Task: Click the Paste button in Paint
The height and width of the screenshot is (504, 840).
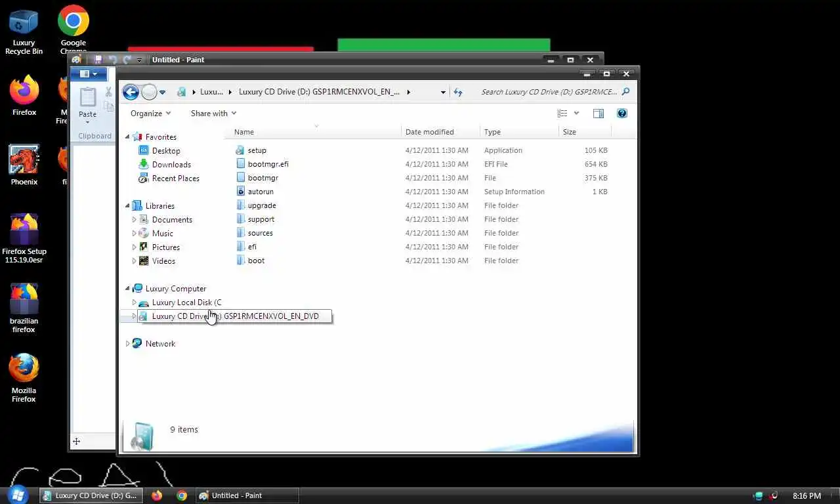Action: pos(87,106)
